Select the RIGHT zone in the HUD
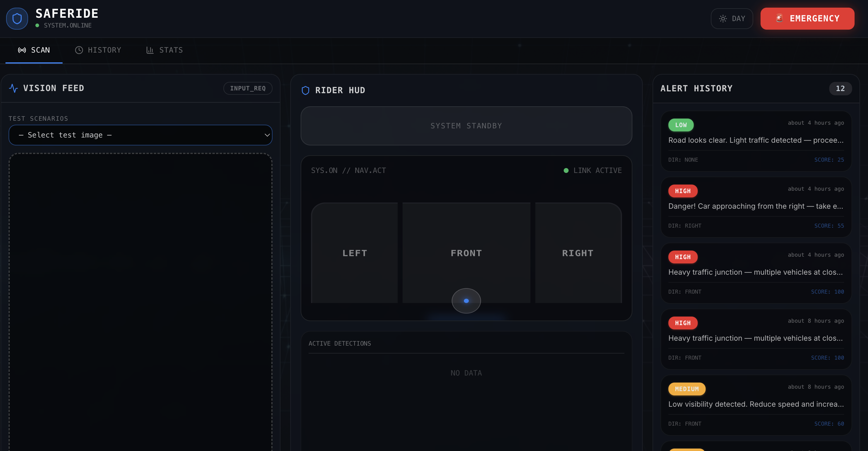This screenshot has width=868, height=451. [578, 253]
